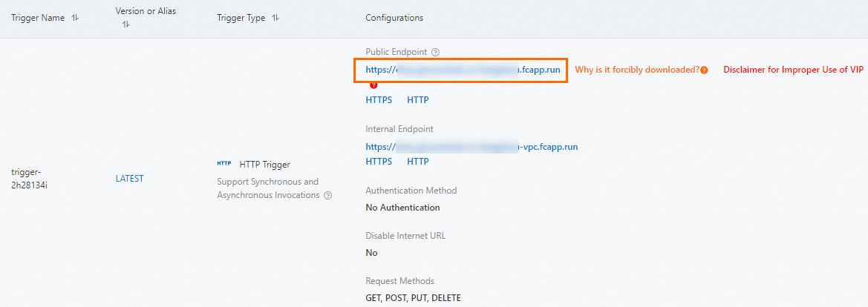This screenshot has height=307, width=868.
Task: Sort the table by Trigger Name
Action: coord(75,18)
